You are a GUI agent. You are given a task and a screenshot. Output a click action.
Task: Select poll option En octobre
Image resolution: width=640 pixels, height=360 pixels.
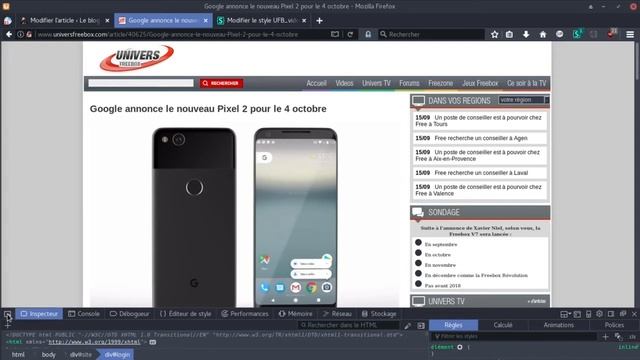point(418,253)
